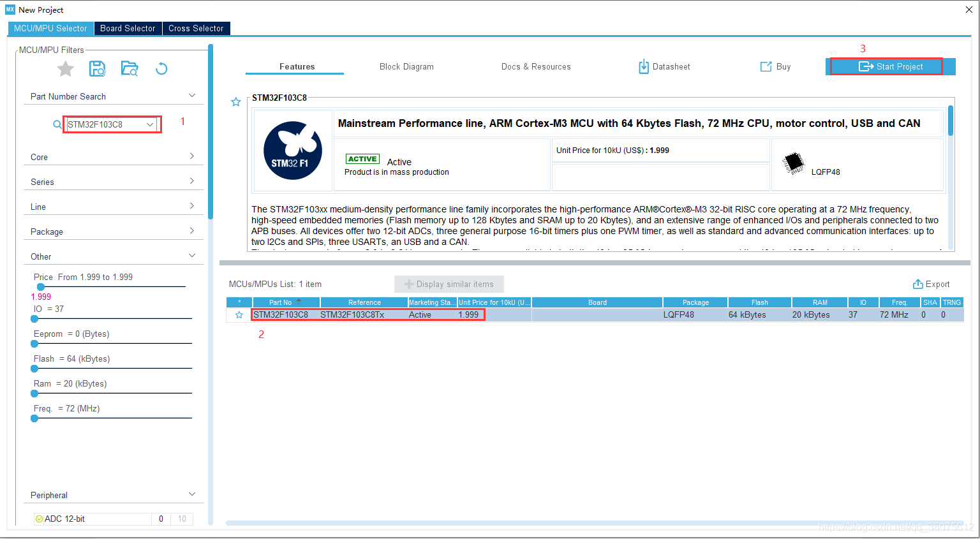Image resolution: width=980 pixels, height=539 pixels.
Task: Click the filters panel vertical scrollbar
Action: click(211, 132)
